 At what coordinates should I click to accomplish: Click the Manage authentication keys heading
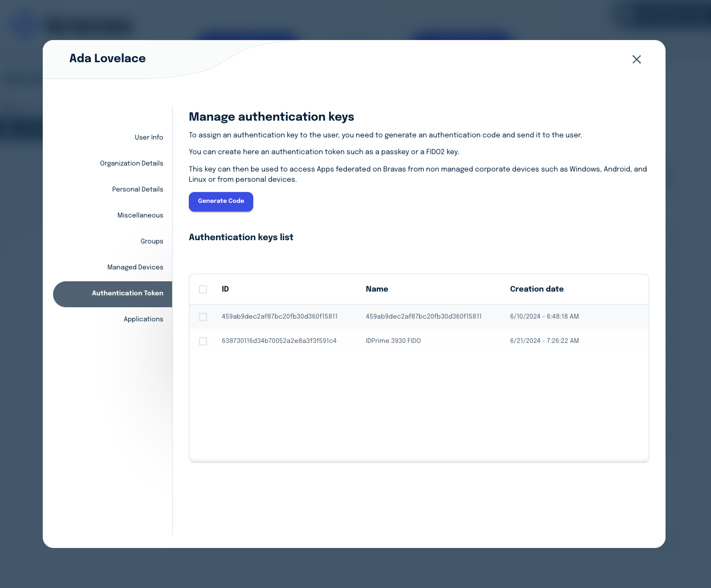pos(272,117)
